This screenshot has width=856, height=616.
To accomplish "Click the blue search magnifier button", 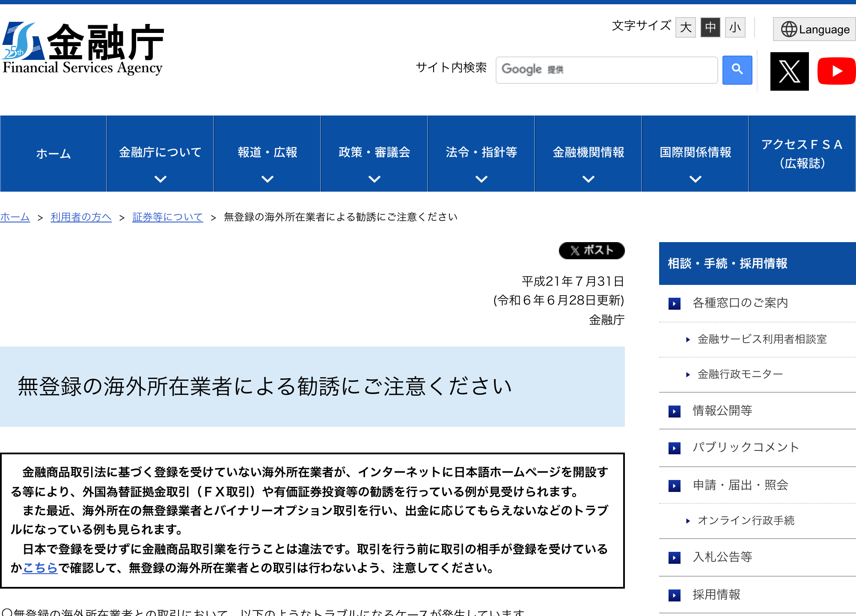I will pyautogui.click(x=737, y=70).
